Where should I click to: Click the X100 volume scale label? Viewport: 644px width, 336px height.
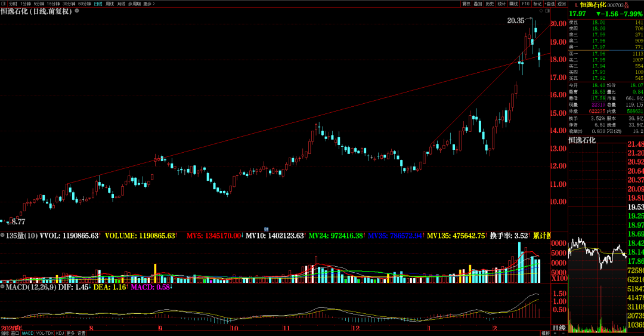(559, 279)
